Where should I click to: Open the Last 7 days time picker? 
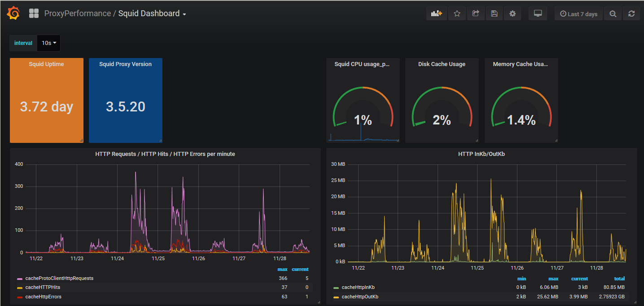click(x=578, y=13)
